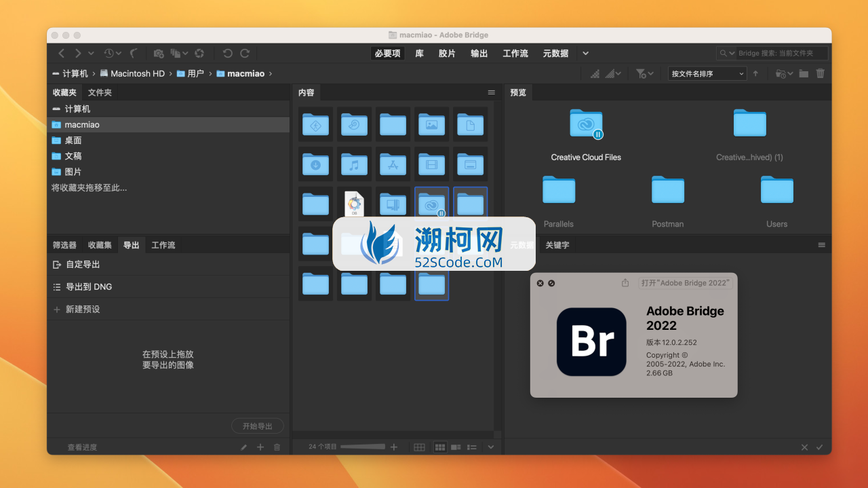Go back with the left arrow
The image size is (868, 488).
[62, 53]
